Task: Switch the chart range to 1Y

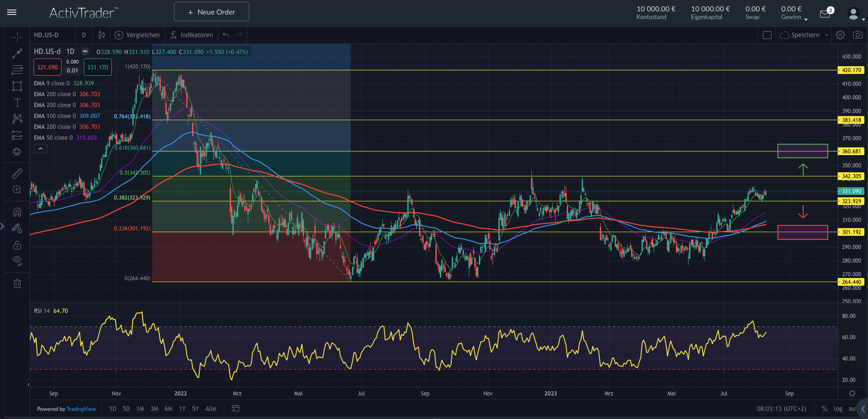Action: (x=182, y=409)
